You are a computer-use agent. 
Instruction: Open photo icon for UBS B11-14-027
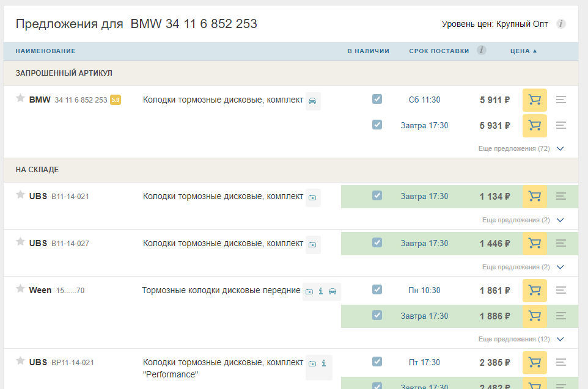(312, 245)
